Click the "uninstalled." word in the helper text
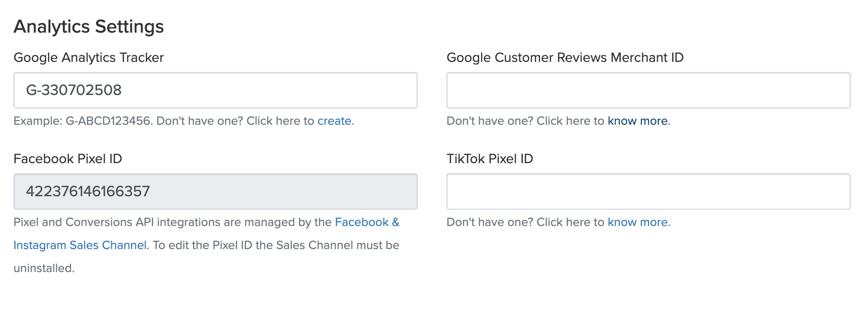 coord(44,268)
